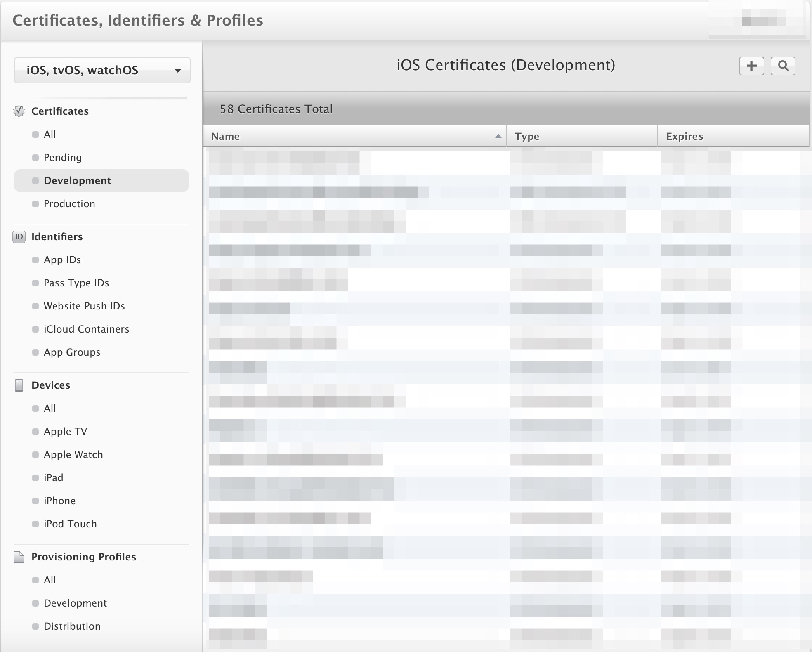Open Distribution provisioning profiles
The image size is (812, 652).
(x=72, y=626)
